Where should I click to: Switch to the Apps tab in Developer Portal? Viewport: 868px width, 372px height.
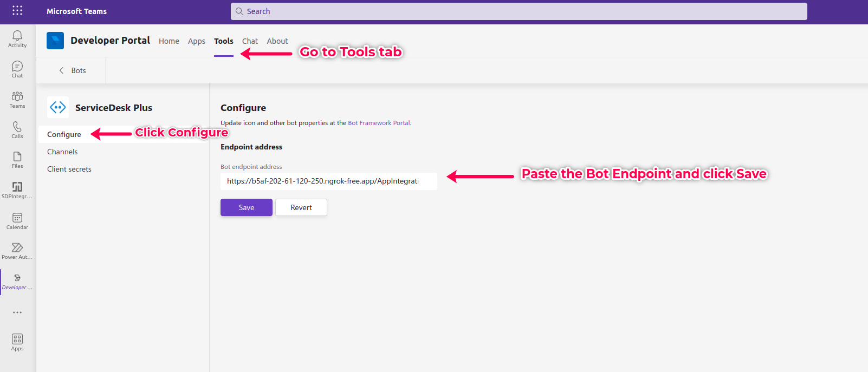tap(197, 41)
